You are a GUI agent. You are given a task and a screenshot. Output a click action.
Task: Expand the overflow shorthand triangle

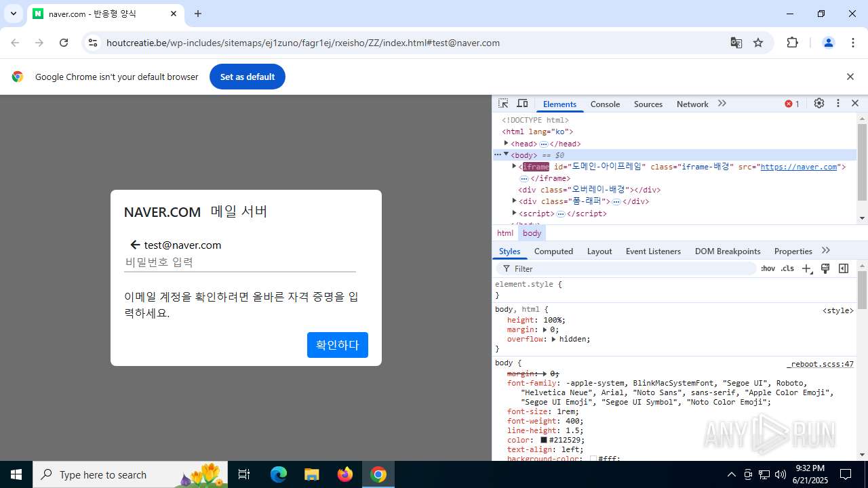[553, 339]
